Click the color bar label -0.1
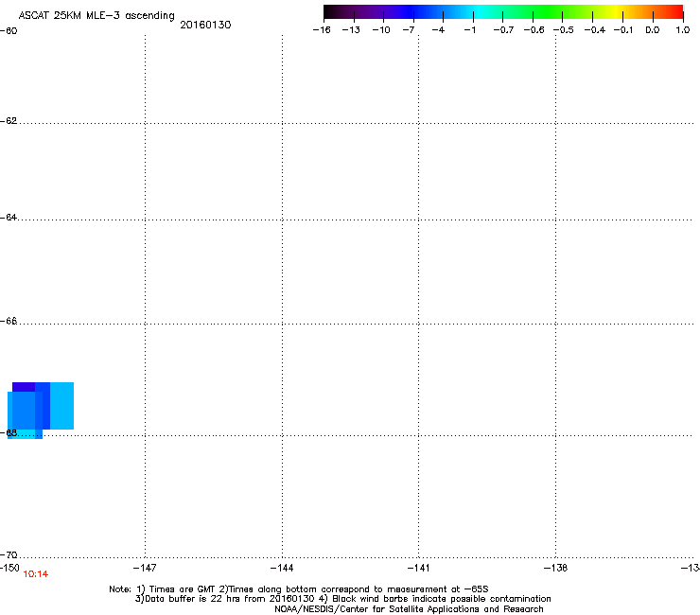Image resolution: width=700 pixels, height=615 pixels. 623,30
